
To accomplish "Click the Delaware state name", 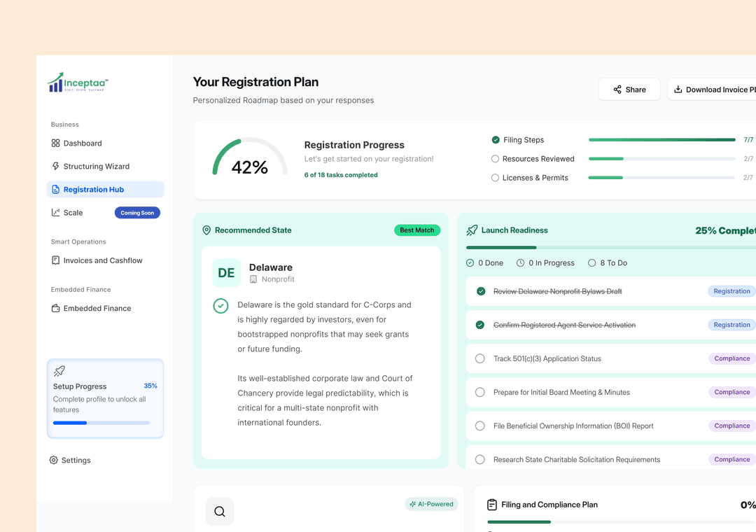I will (x=270, y=267).
